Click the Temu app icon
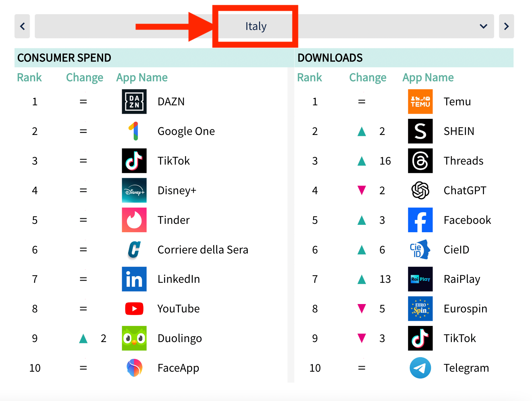 pos(420,102)
